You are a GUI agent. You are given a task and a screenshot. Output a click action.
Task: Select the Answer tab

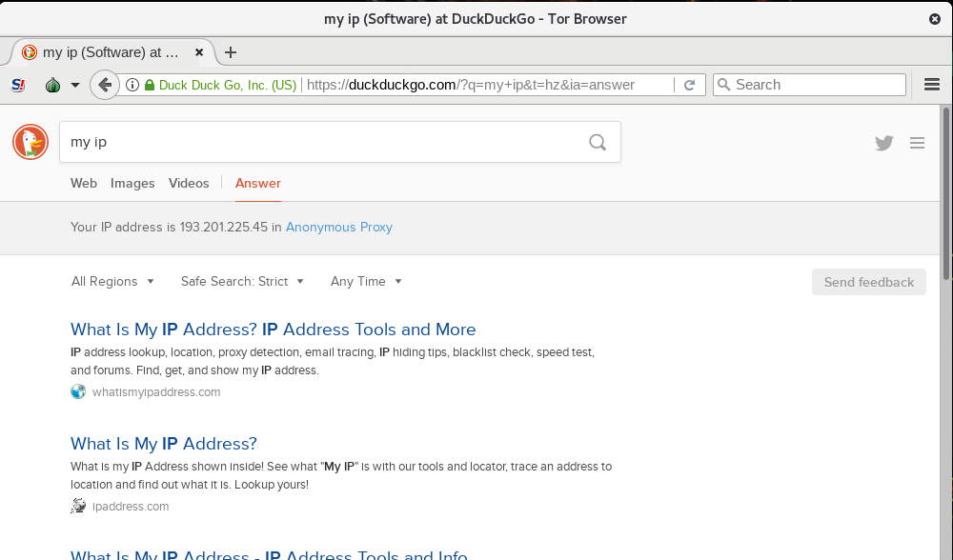click(257, 183)
